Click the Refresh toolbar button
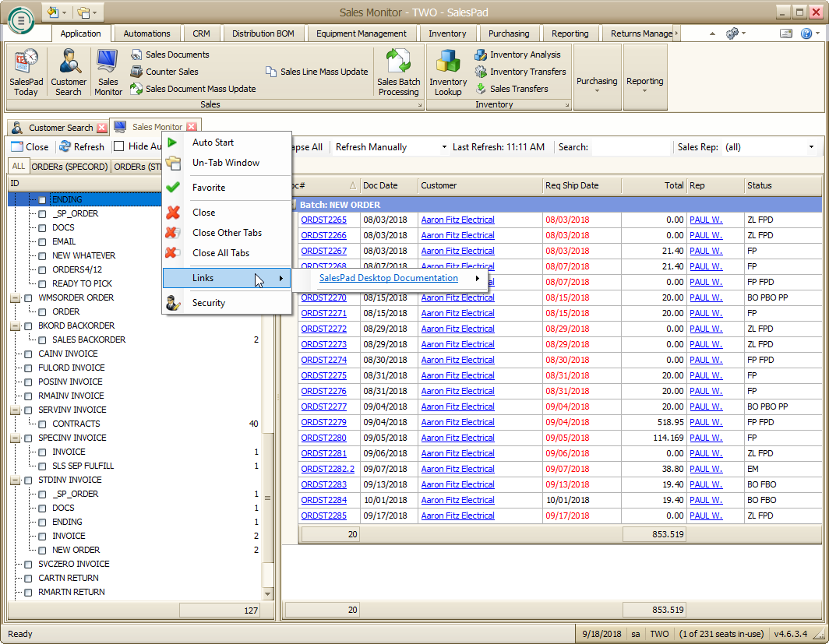 tap(82, 146)
